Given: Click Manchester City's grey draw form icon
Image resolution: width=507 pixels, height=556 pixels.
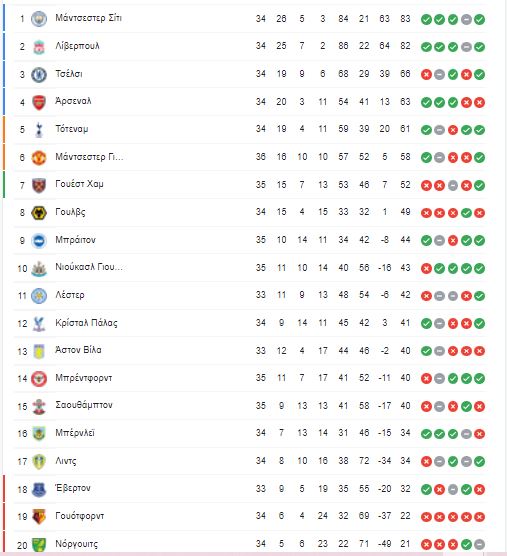Looking at the screenshot, I should click(466, 20).
